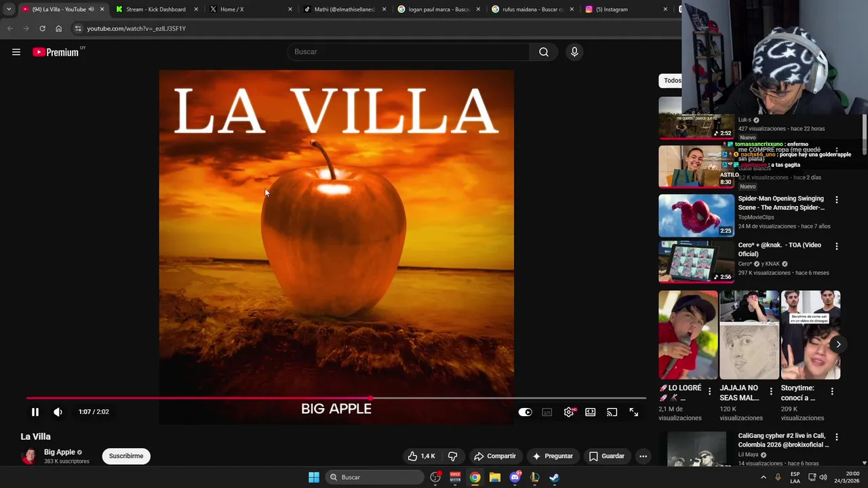Cast the video to a device
The image size is (868, 488).
(x=612, y=412)
